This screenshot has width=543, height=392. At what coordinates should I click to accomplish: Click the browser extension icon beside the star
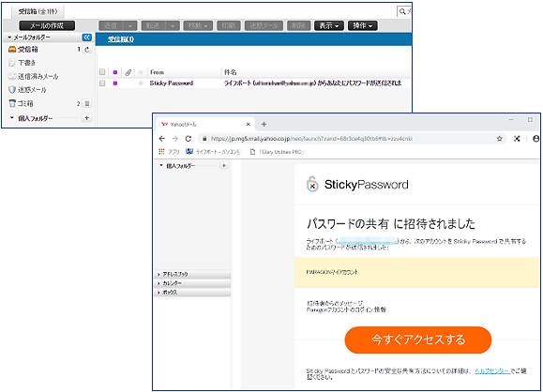click(x=517, y=139)
